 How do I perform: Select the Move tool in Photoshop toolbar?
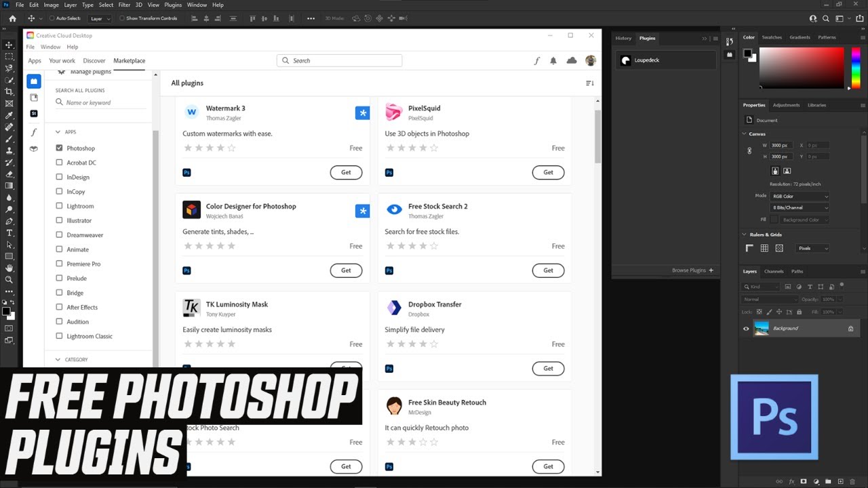pos(9,45)
